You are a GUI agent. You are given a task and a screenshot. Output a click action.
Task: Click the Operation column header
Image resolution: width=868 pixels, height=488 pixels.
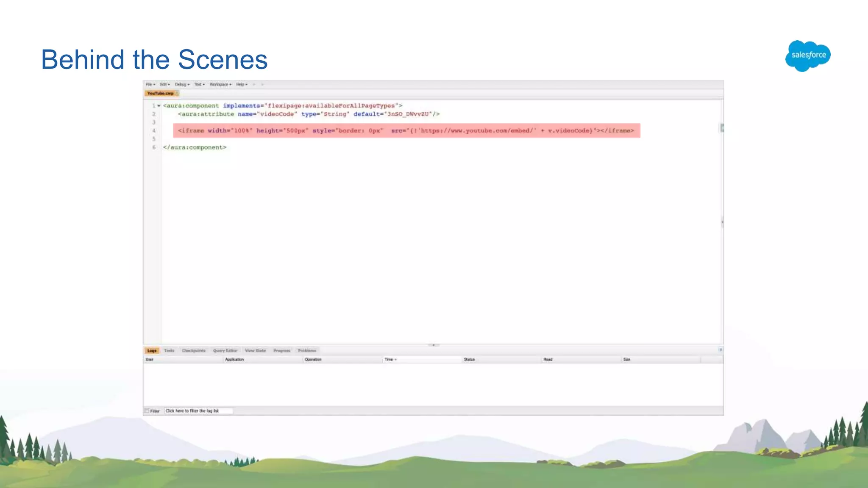(x=313, y=360)
